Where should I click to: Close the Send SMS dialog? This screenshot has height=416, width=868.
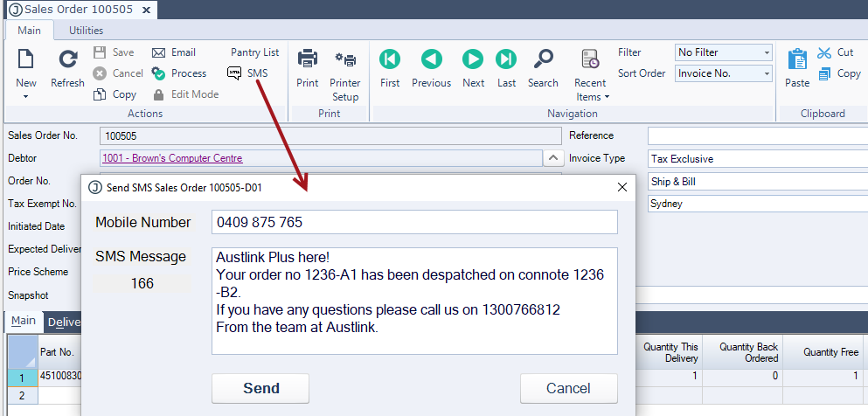[621, 188]
